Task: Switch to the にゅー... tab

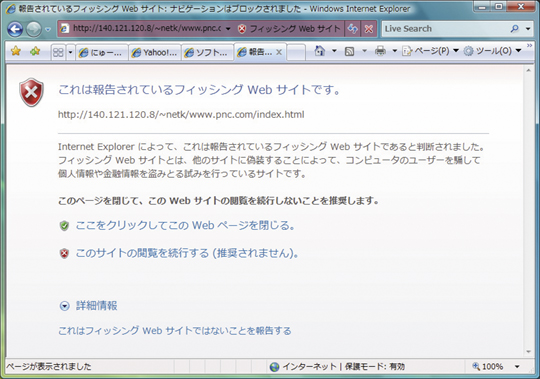Action: click(102, 52)
